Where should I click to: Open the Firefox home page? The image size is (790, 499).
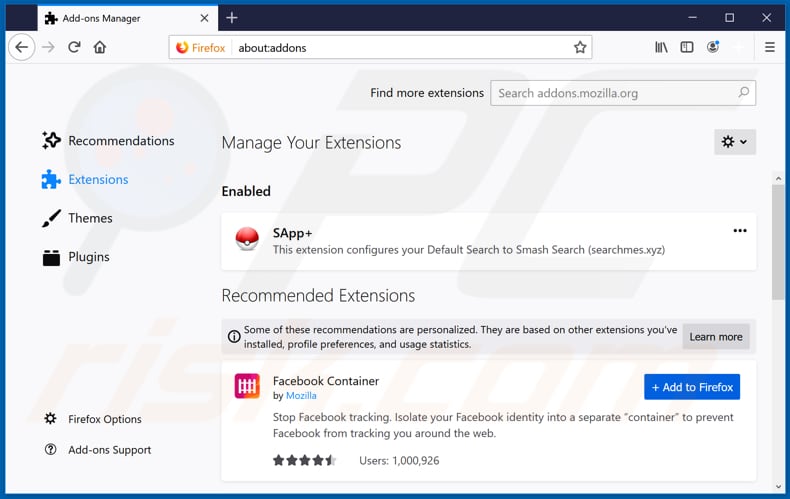pos(100,47)
